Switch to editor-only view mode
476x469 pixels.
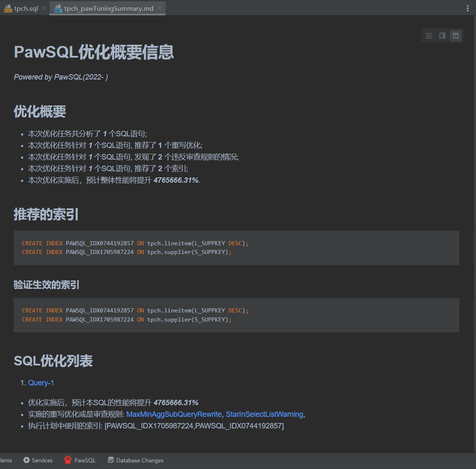coord(429,36)
